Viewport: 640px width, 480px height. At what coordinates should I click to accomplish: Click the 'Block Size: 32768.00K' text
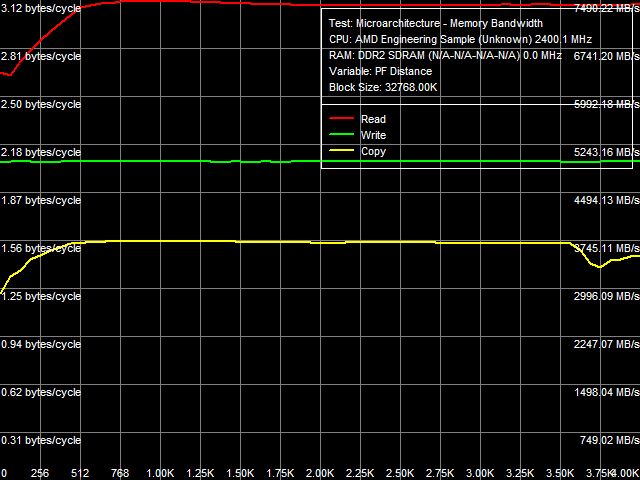click(383, 87)
